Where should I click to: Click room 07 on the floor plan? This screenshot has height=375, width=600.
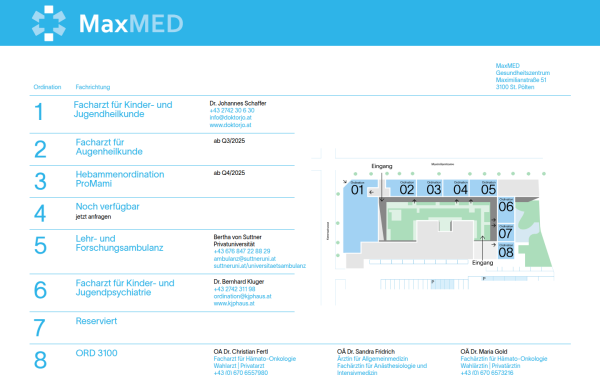point(505,233)
